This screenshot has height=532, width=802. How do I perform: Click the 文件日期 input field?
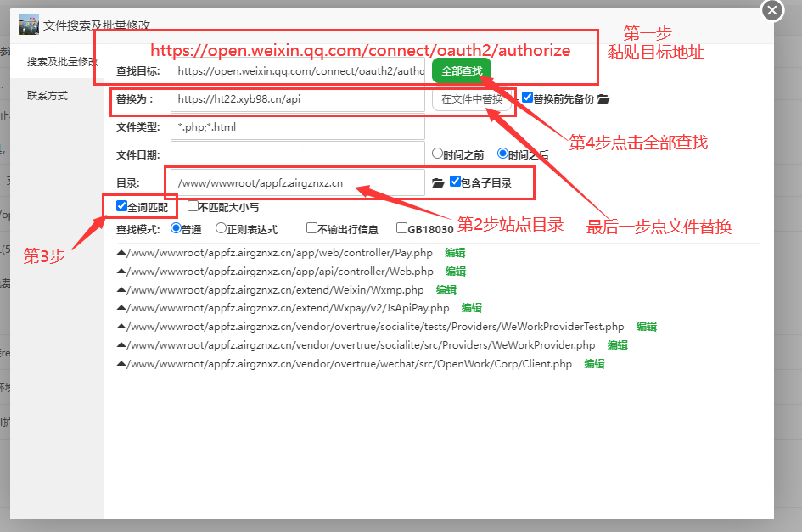click(x=297, y=154)
